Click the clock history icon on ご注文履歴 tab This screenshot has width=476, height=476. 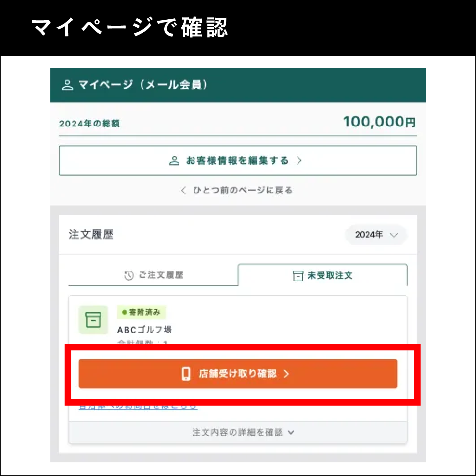[x=129, y=275]
